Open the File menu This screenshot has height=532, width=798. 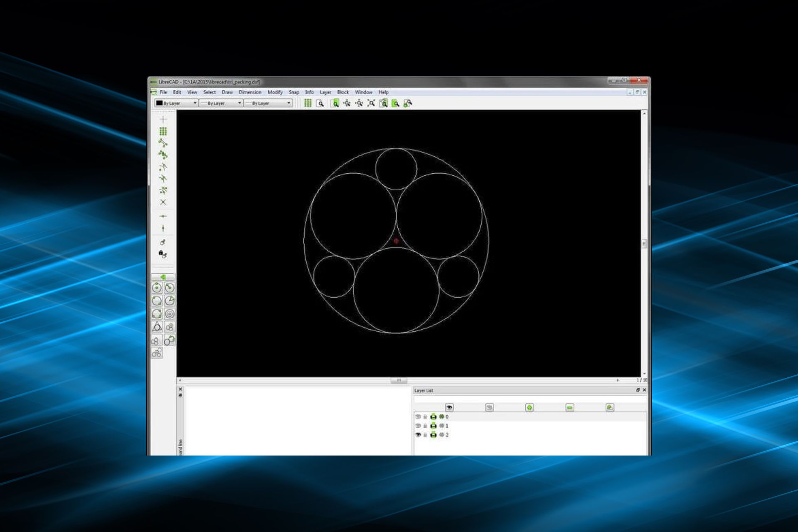(163, 92)
